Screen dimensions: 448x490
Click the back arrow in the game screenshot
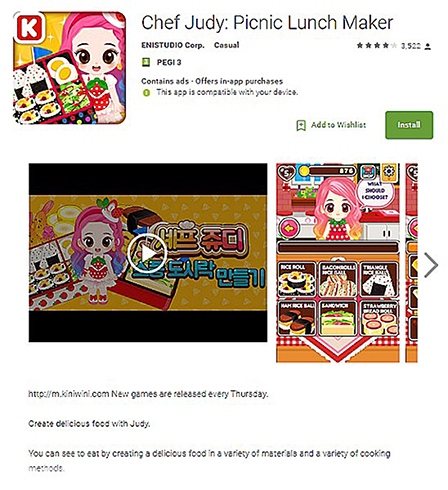pos(290,228)
